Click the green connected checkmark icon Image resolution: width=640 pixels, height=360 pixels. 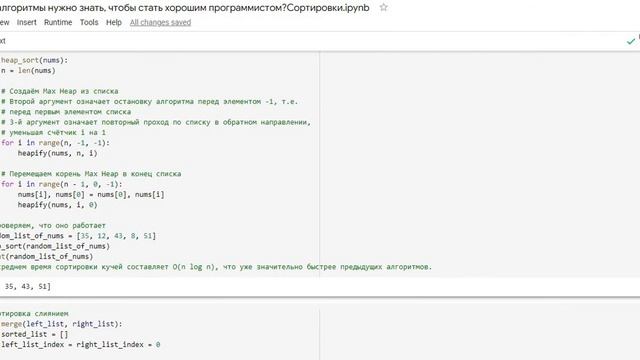tap(631, 41)
